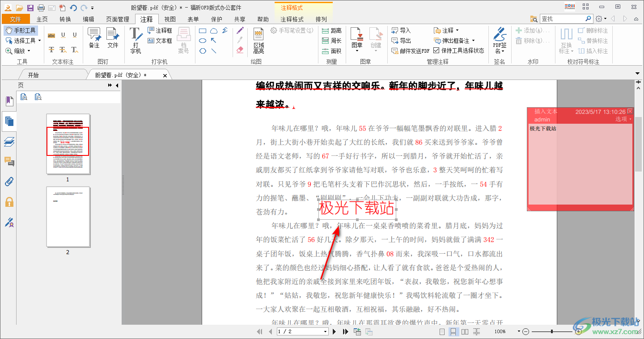Open the layers side panel

point(9,142)
